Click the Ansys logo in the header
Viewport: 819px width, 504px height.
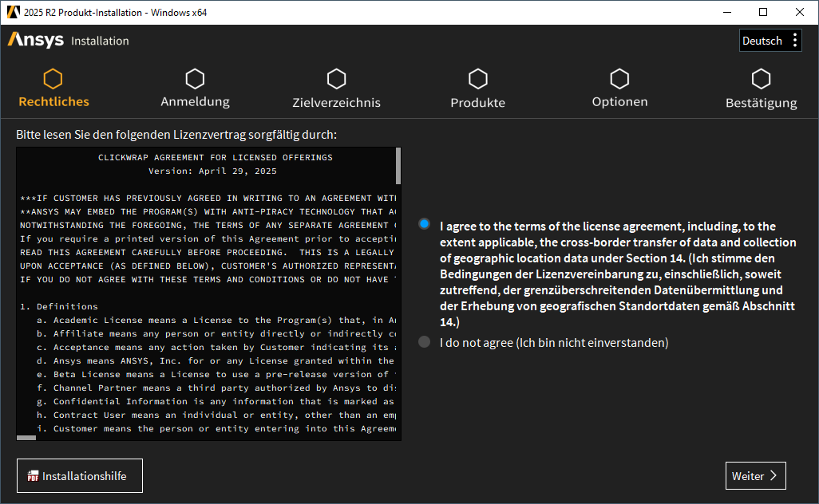(x=35, y=40)
